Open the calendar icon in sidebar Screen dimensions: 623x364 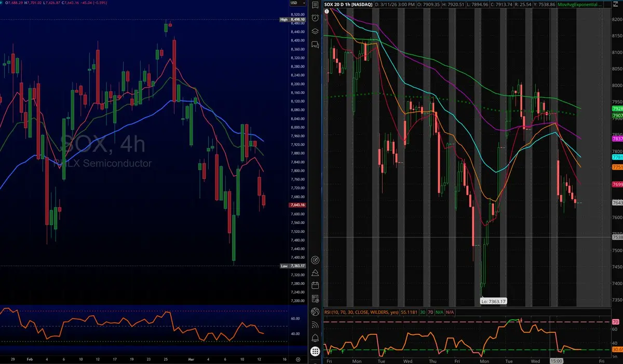coord(315,285)
